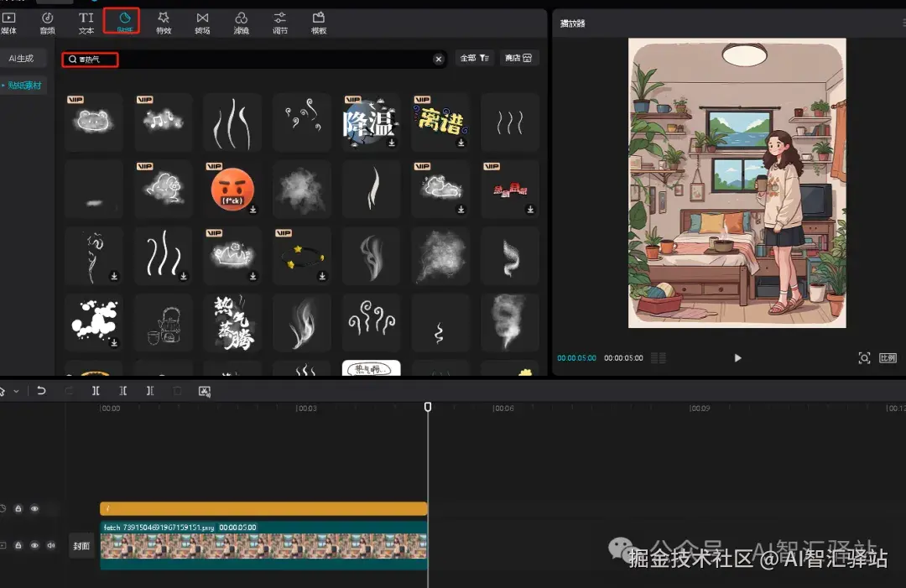Click the 封面 cover button
906x588 pixels.
(x=81, y=546)
